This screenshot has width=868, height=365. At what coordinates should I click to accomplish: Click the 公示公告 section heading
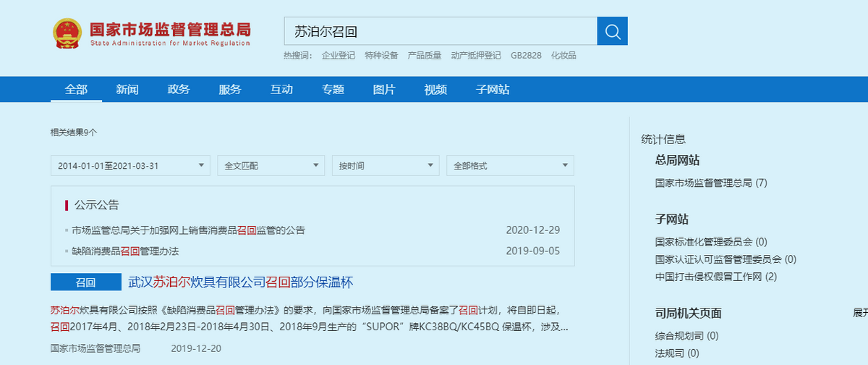click(96, 205)
